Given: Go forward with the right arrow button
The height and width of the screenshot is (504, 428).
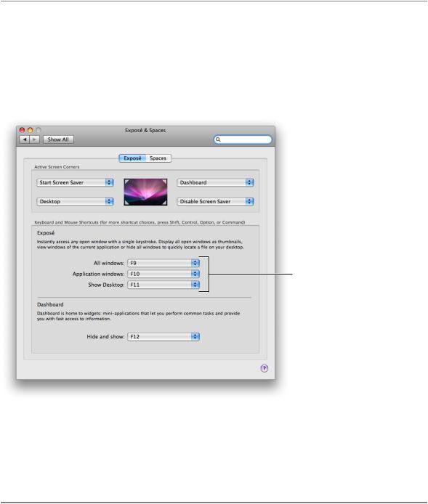Looking at the screenshot, I should click(35, 139).
